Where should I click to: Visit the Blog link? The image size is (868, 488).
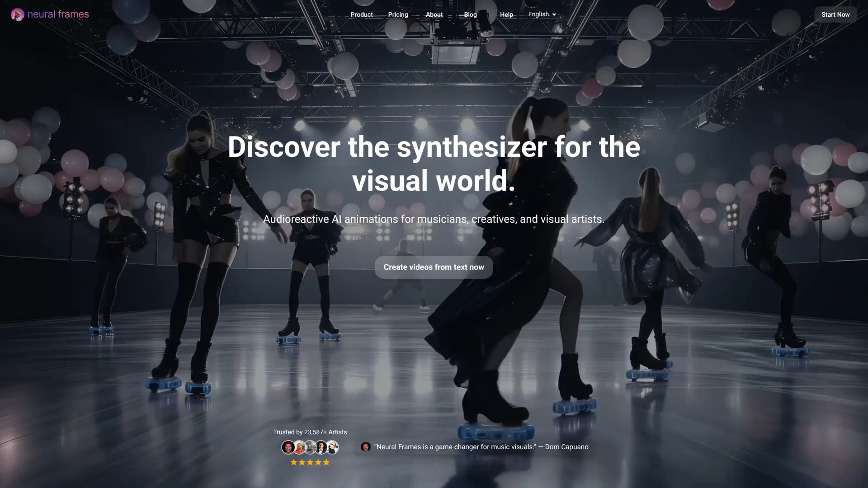470,14
